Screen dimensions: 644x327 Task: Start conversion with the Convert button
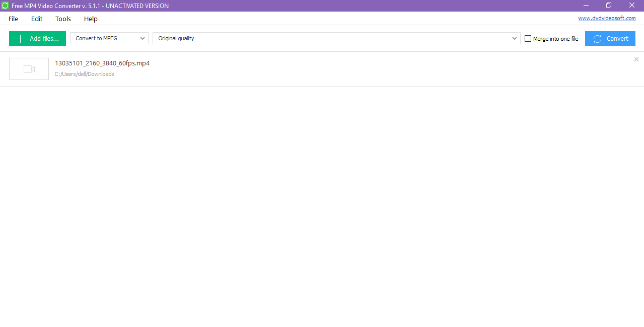[x=610, y=38]
